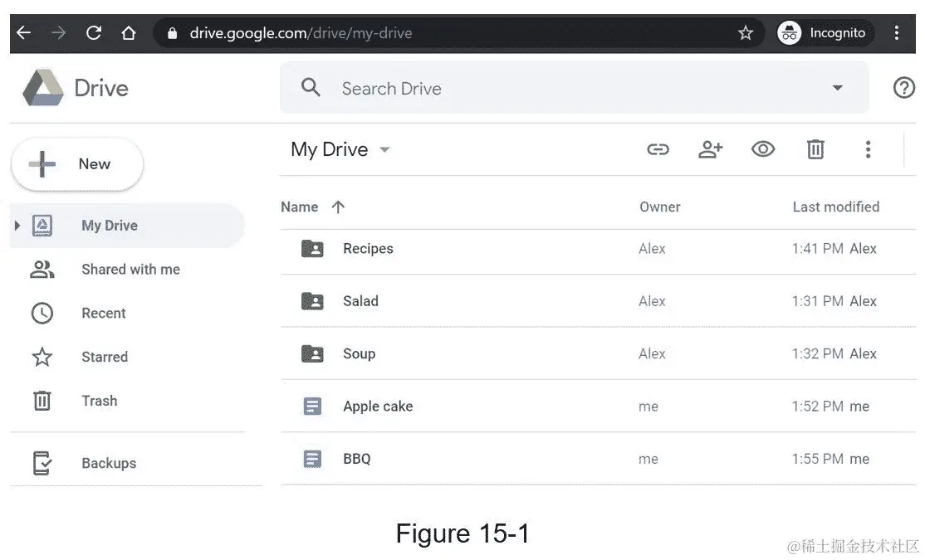Click the browser address bar

457,32
